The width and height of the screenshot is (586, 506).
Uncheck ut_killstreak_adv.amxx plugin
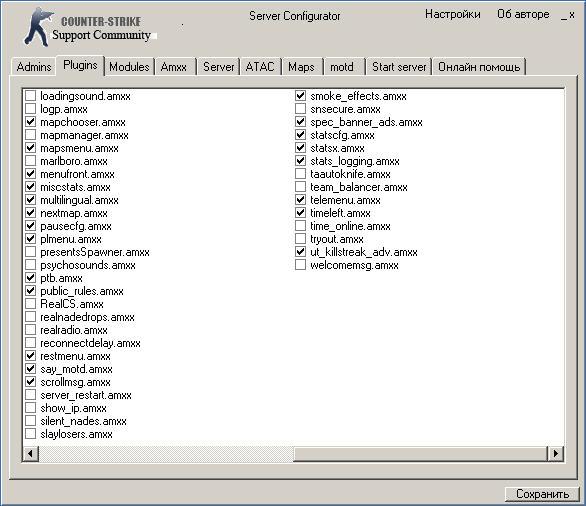click(300, 252)
